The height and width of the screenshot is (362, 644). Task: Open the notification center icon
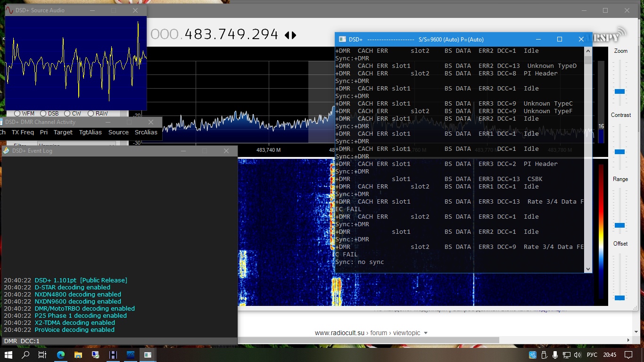pos(628,355)
